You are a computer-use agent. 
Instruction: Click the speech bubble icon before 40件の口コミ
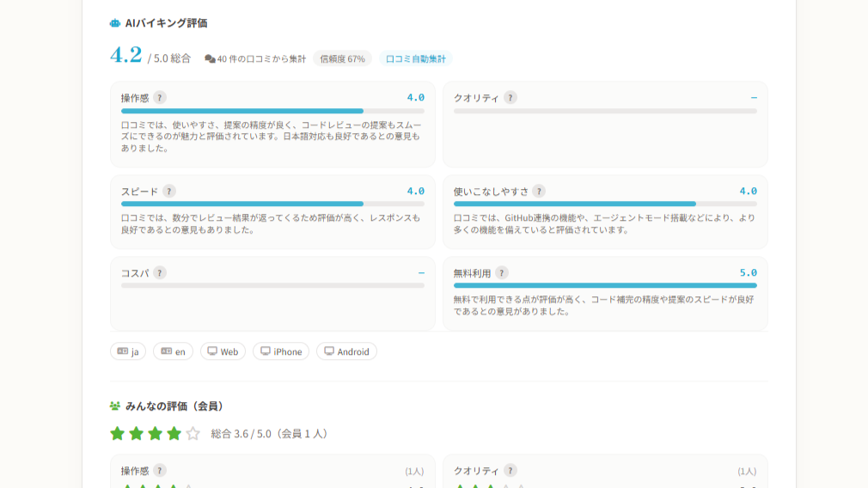(210, 58)
